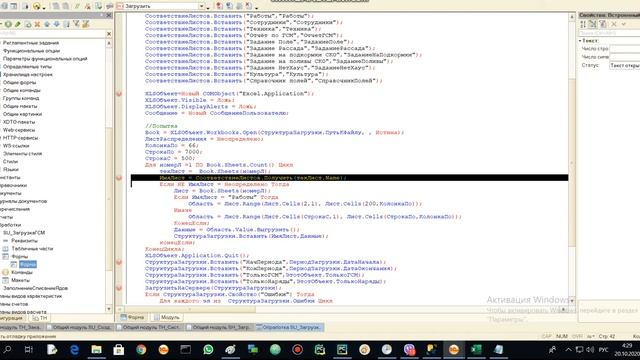Switch to the Модуль editor tab
The image size is (640, 360).
(167, 317)
